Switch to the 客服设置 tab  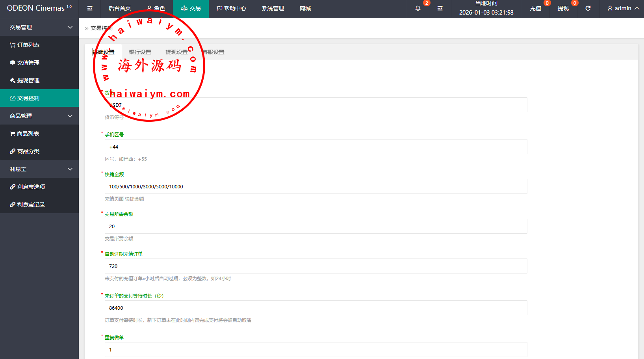pyautogui.click(x=213, y=52)
